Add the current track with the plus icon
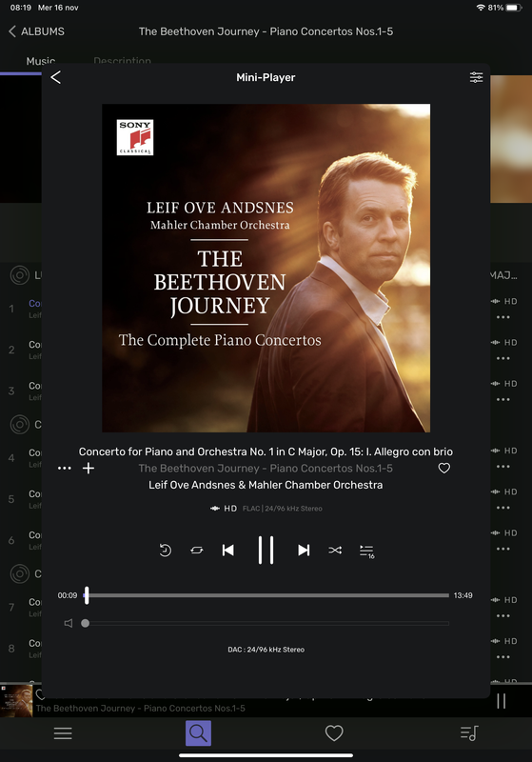The height and width of the screenshot is (762, 532). pyautogui.click(x=89, y=469)
